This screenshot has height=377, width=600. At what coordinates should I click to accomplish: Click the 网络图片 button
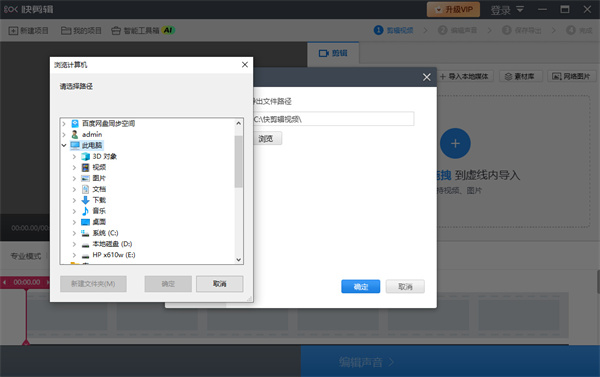pyautogui.click(x=571, y=77)
